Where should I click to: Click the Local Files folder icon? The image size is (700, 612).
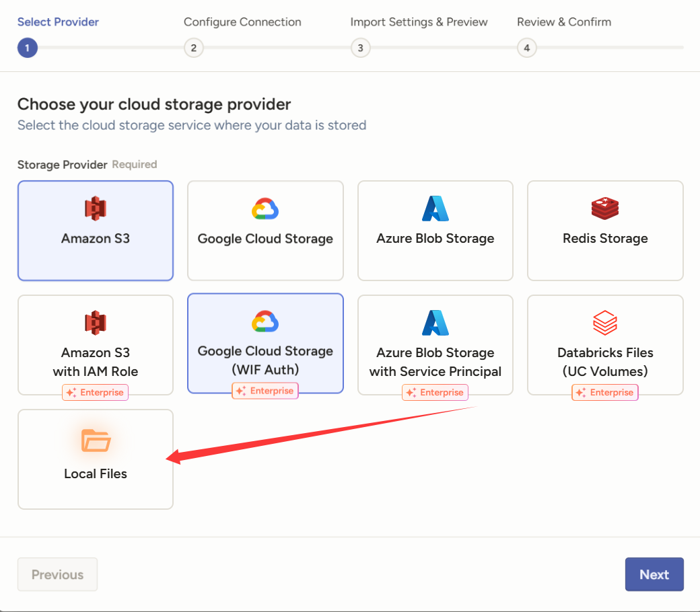[96, 441]
